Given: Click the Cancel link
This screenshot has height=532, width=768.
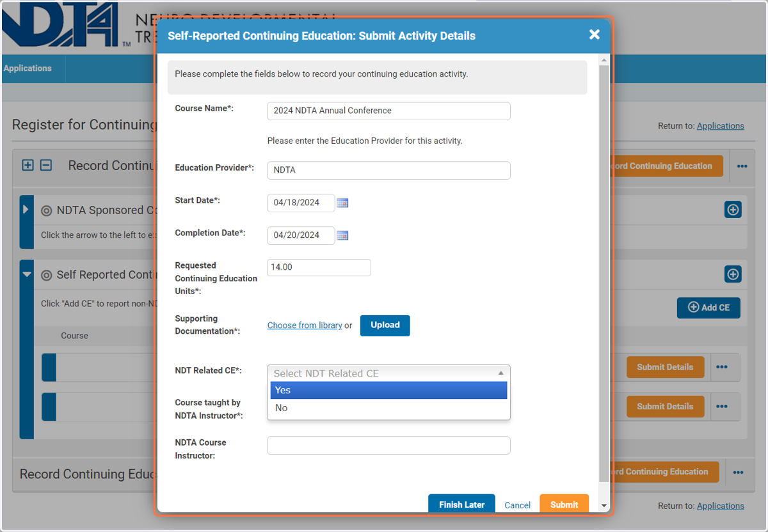Looking at the screenshot, I should click(x=517, y=505).
